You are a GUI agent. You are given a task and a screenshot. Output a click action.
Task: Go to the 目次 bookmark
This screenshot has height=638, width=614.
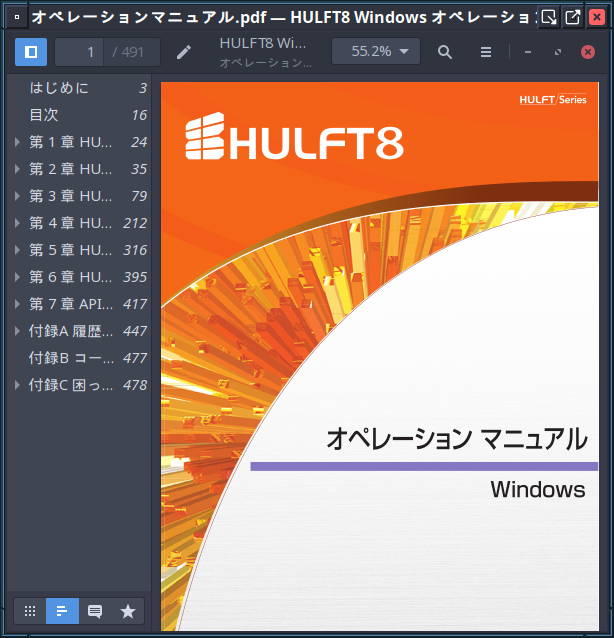[79, 115]
